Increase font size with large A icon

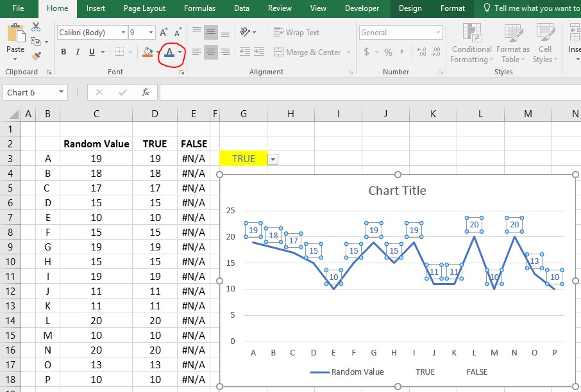(164, 33)
